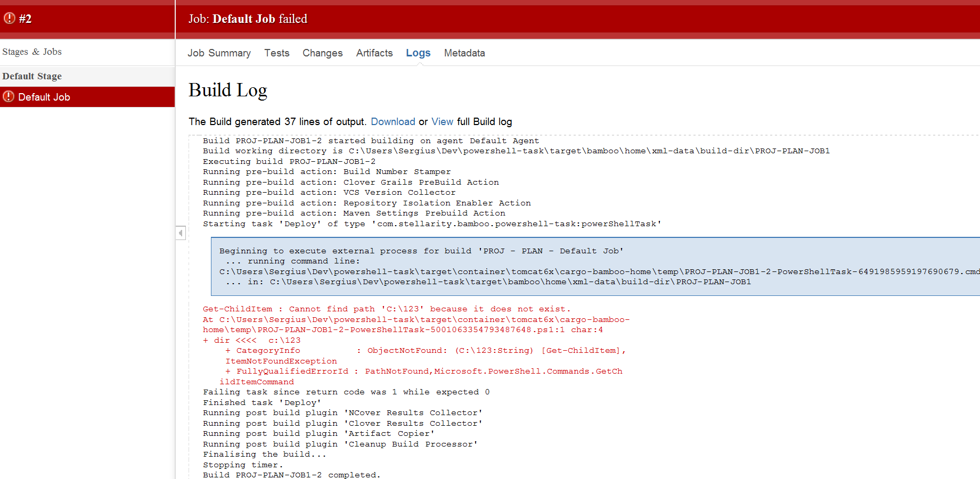Download the full build log
Screen dimensions: 980x479
coord(393,122)
